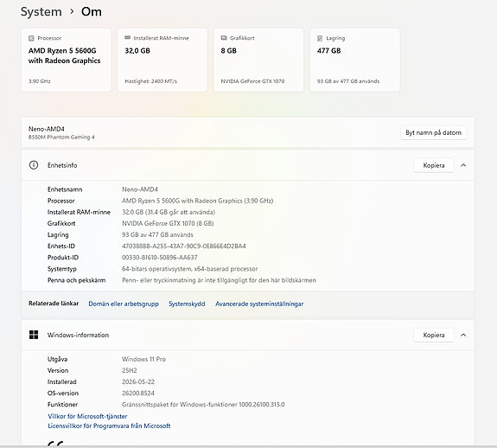Click the Processor chip icon
Viewport: 497px width, 448px height.
pos(31,38)
